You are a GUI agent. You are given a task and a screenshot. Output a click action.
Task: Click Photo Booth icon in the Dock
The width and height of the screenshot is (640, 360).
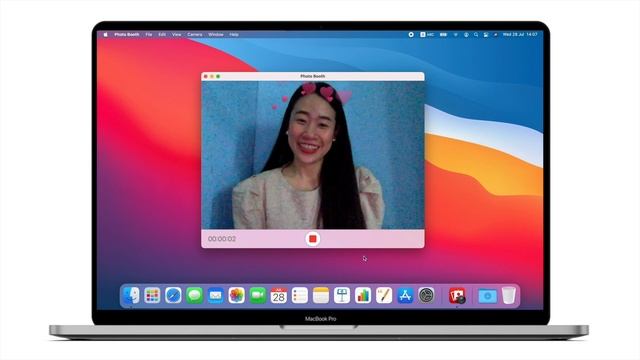coord(457,295)
